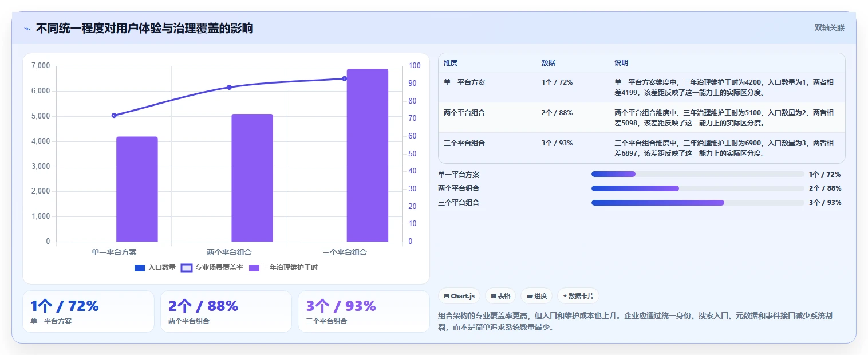
Task: Click the chart x-axis label 两个平台组合
Action: [x=229, y=252]
